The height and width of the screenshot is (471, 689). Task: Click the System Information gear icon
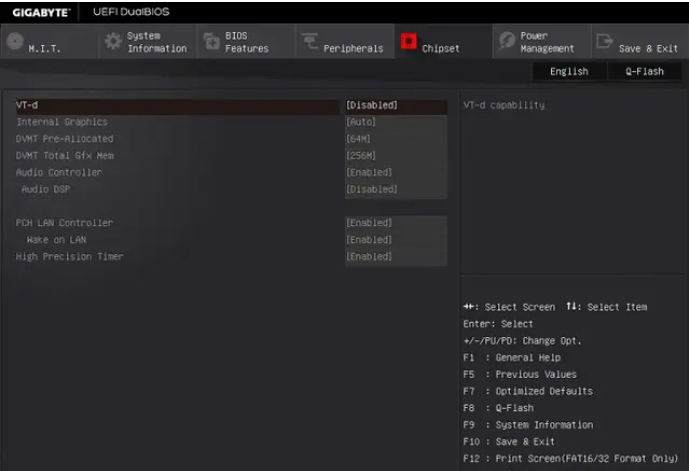point(113,42)
